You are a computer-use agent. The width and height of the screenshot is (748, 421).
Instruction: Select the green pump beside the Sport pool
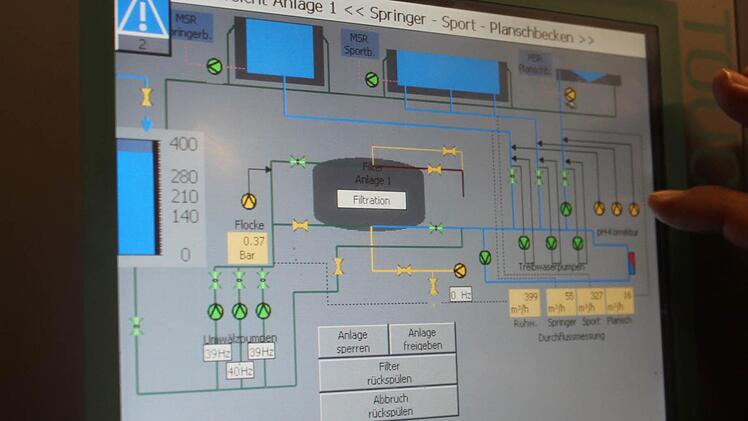tap(372, 78)
